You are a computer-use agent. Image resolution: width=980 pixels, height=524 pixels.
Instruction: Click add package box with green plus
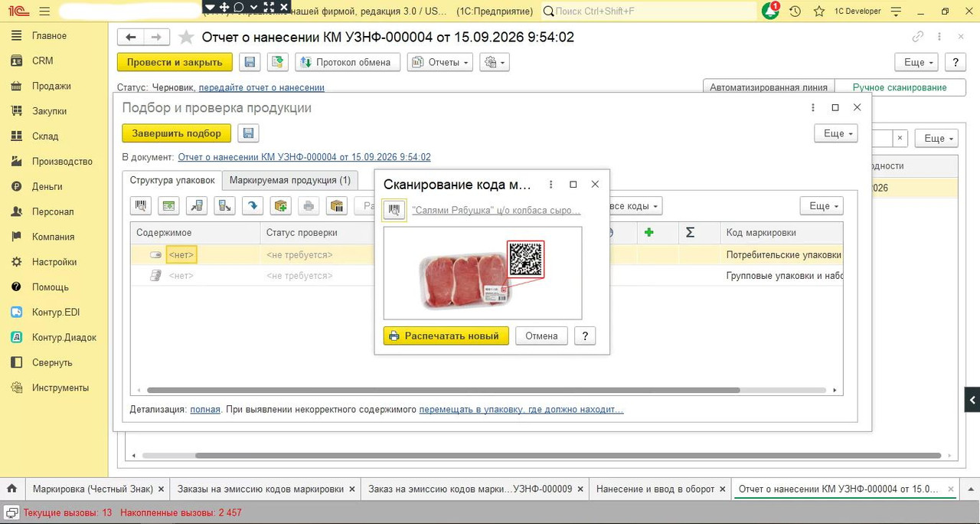[280, 205]
